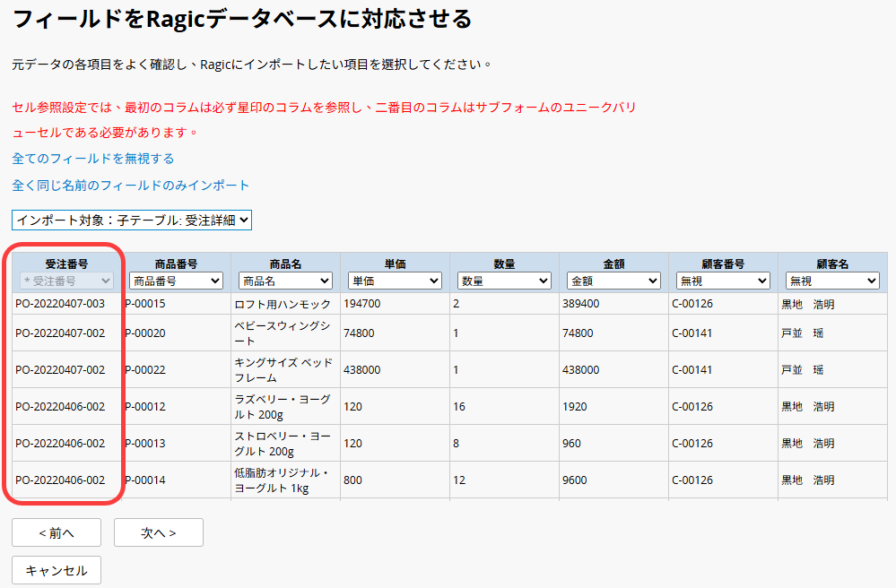The height and width of the screenshot is (588, 896).
Task: Click the キングサイズ ベッドフレーム cell
Action: coord(283,369)
